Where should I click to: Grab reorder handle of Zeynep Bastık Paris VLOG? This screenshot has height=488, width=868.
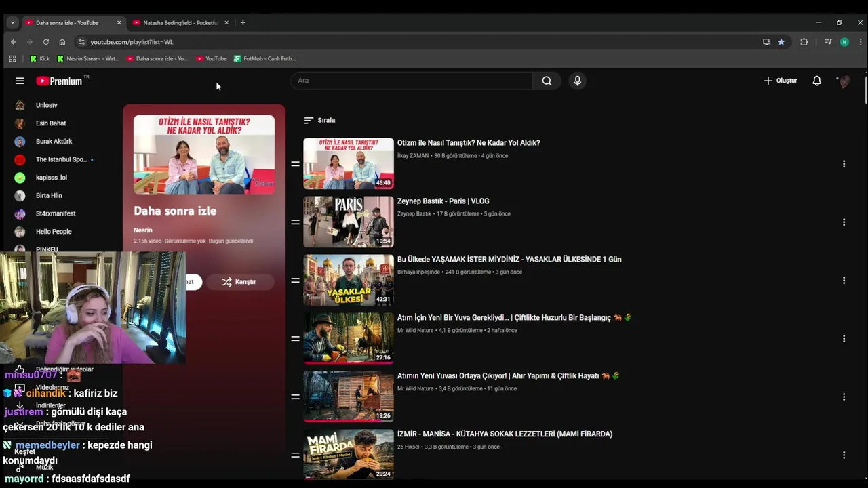(x=295, y=222)
